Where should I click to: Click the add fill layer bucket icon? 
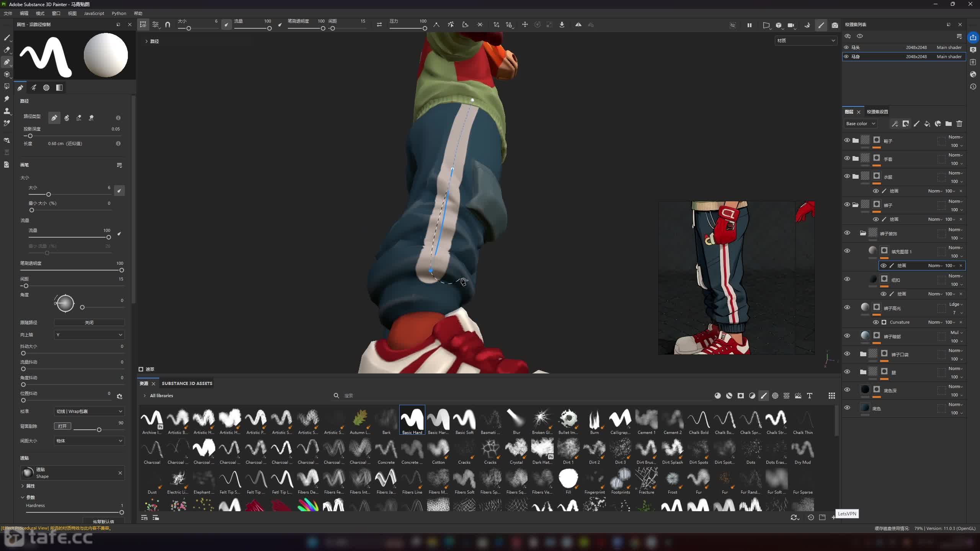coord(927,124)
